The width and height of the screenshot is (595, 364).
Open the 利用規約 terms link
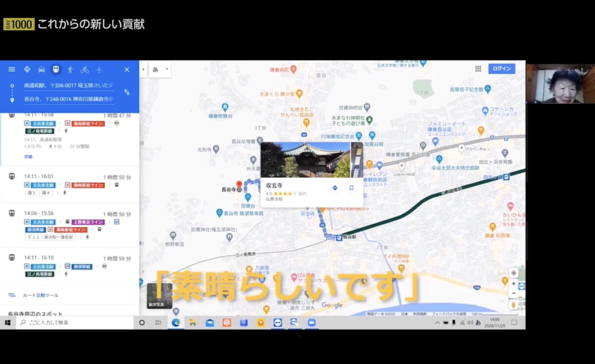[420, 314]
